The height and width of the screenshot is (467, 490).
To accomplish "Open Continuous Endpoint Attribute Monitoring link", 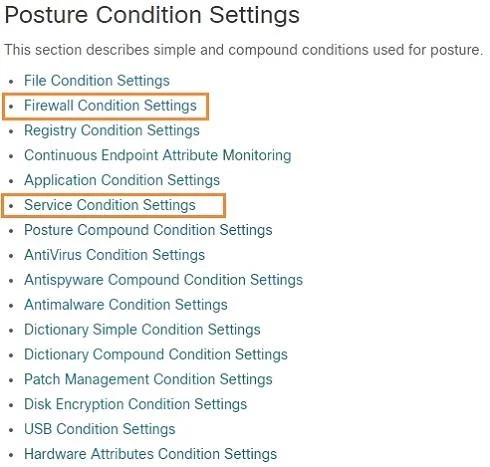I will tap(158, 155).
